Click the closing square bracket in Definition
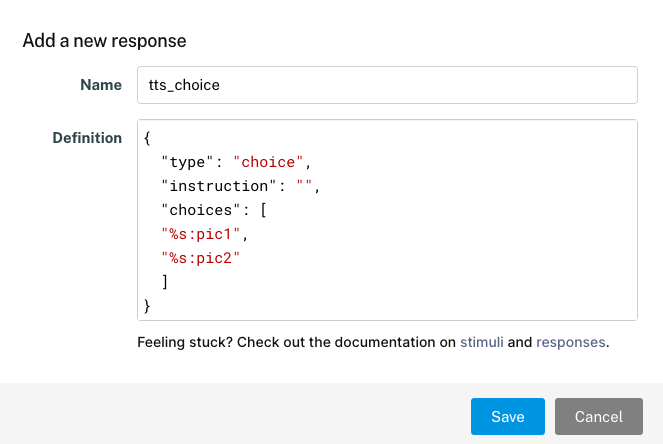Screen dimensions: 663x444 click(x=165, y=282)
